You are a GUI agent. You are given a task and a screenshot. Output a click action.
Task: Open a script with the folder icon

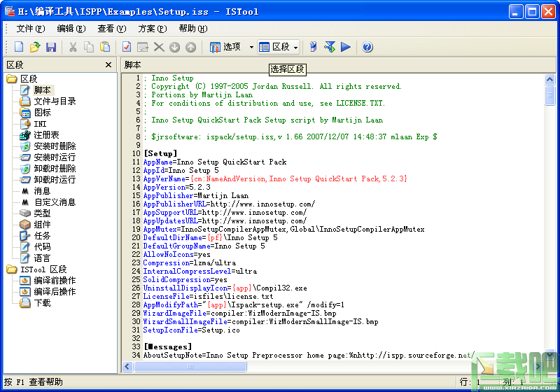pos(35,47)
